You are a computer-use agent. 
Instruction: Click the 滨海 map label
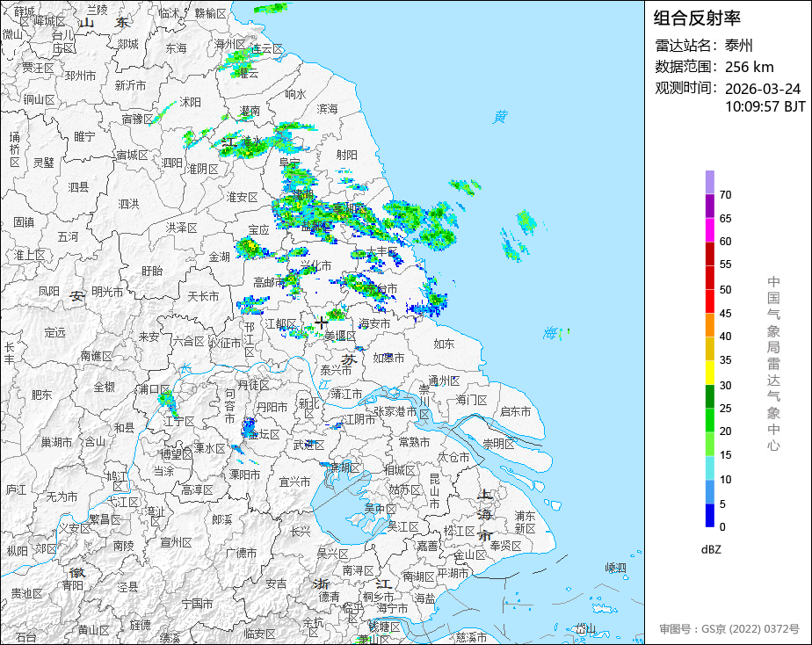click(327, 109)
